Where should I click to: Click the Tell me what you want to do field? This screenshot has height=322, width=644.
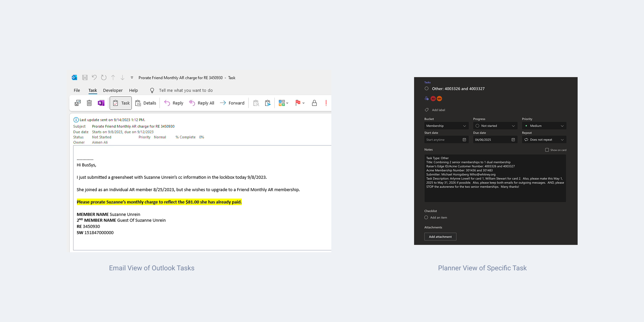point(186,90)
